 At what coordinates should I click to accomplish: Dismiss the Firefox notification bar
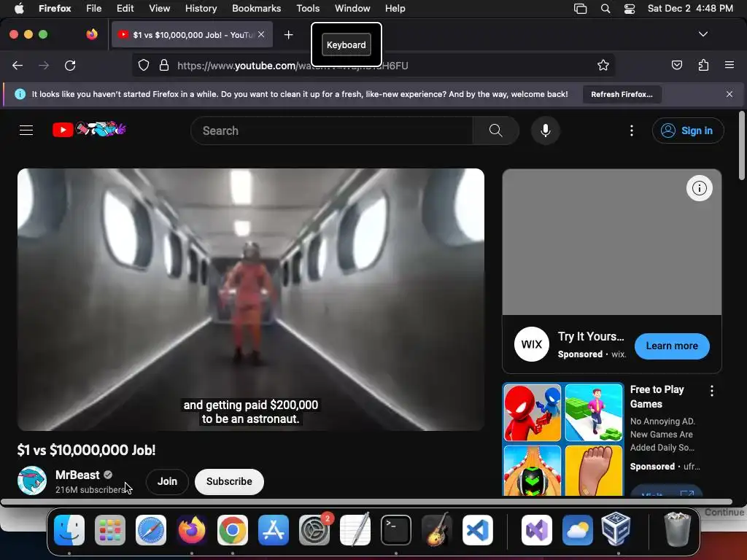[729, 94]
